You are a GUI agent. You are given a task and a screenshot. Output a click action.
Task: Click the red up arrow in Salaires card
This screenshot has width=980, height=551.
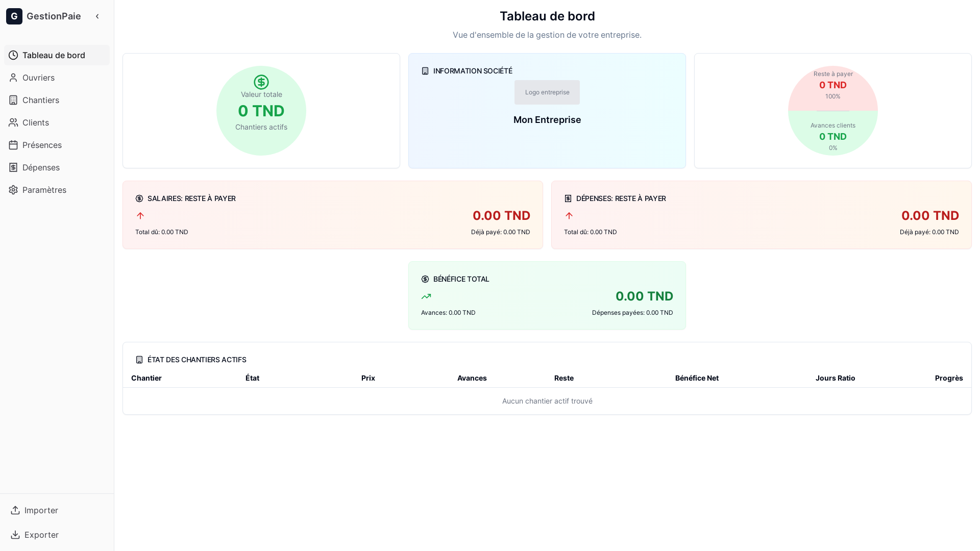(x=140, y=216)
